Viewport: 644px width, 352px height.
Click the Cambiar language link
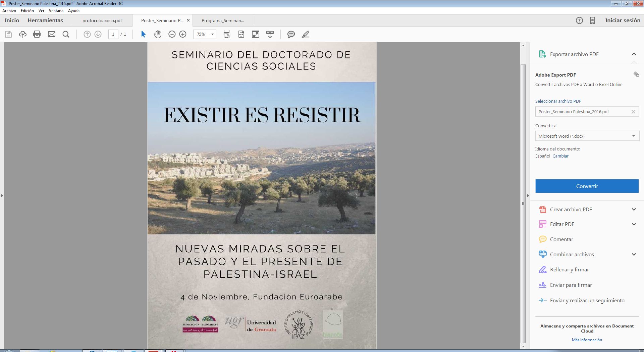(x=560, y=156)
